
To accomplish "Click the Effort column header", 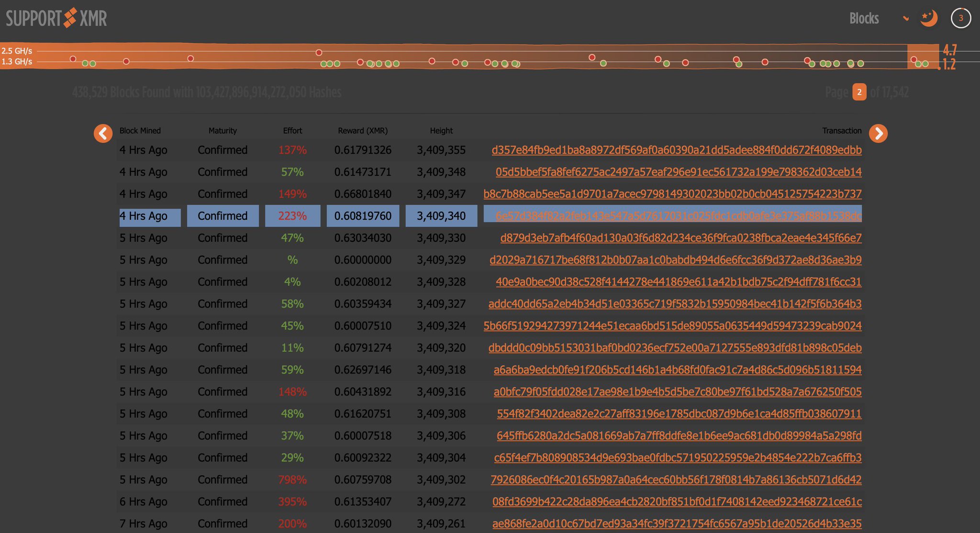I will coord(292,131).
